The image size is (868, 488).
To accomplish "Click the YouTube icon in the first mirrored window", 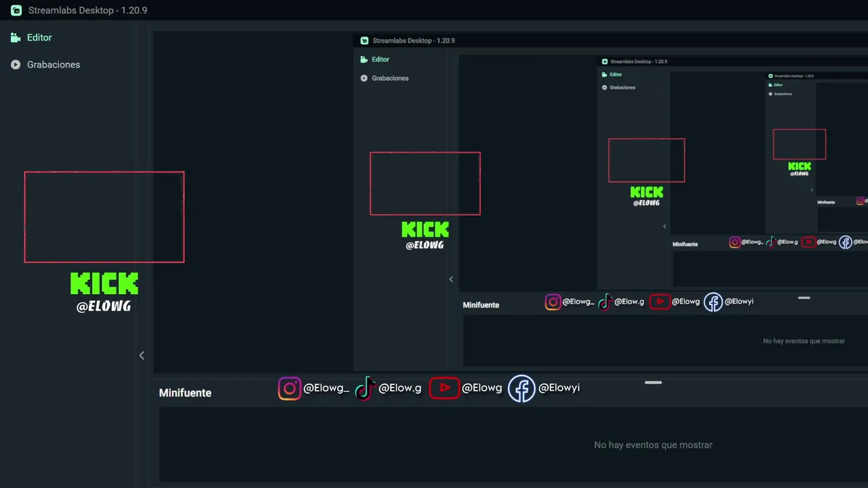I will (x=660, y=302).
